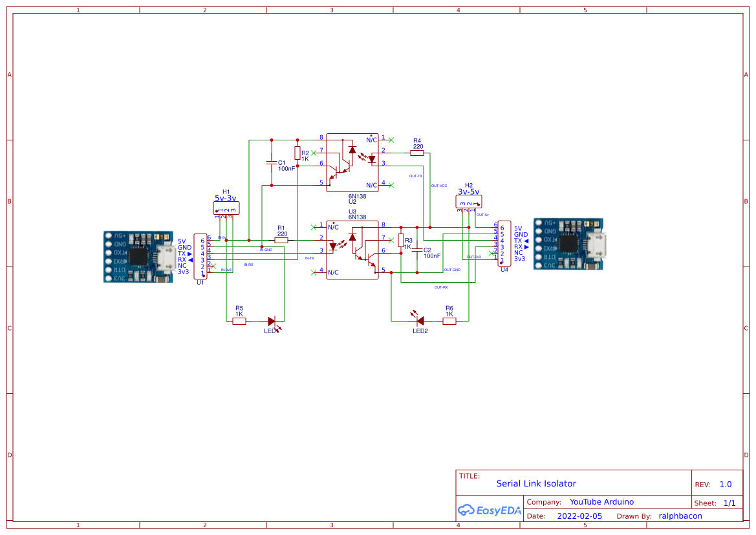Select resistor R5 1K near LED1
756x535 pixels.
pos(240,320)
